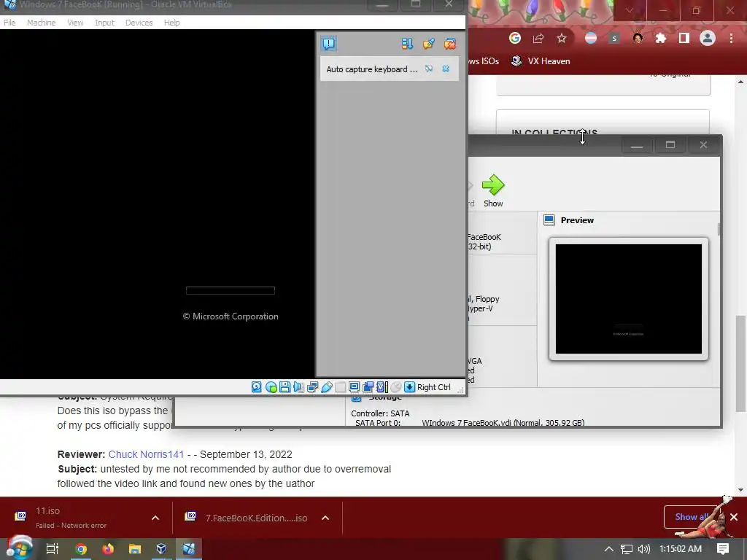The height and width of the screenshot is (560, 747).
Task: Open the View menu
Action: tap(75, 23)
